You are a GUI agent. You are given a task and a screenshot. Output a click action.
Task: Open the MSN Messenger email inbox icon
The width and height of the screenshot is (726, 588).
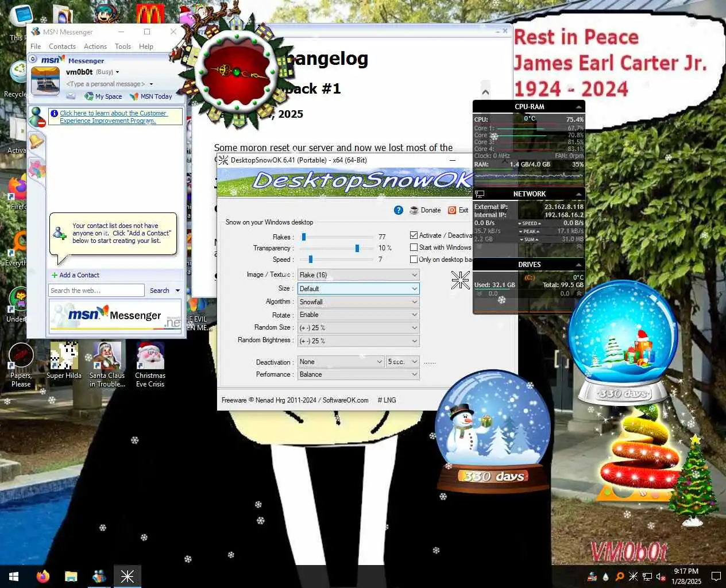(x=71, y=96)
